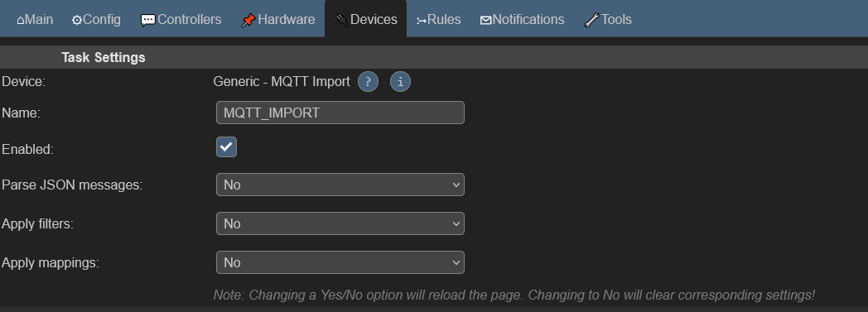Click the house icon for Main
Viewport: 868px width, 312px height.
pyautogui.click(x=21, y=21)
